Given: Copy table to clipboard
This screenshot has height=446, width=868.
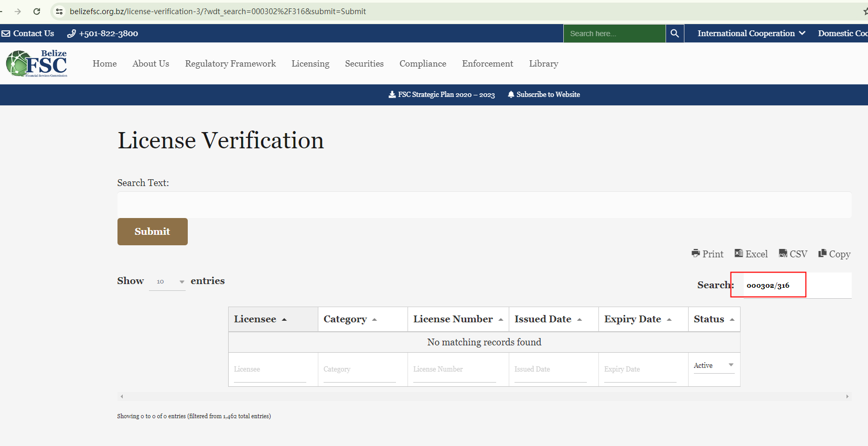Looking at the screenshot, I should tap(834, 254).
